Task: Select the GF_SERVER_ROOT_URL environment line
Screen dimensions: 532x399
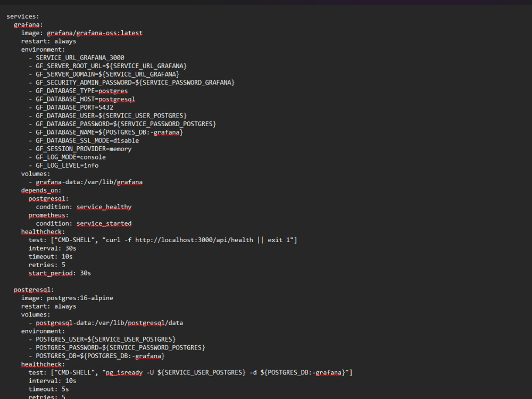Action: (x=111, y=66)
